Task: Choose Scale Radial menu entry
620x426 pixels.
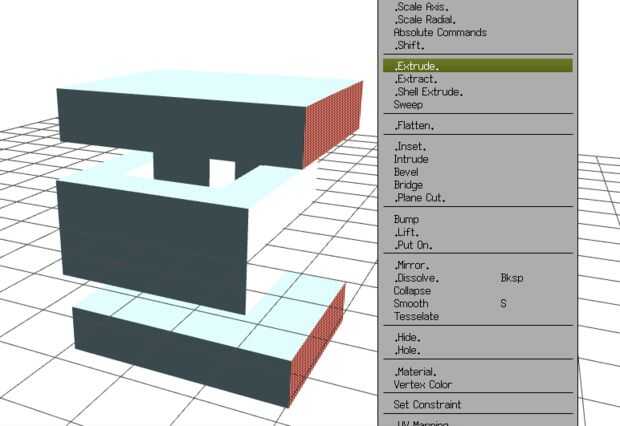Action: 478,19
